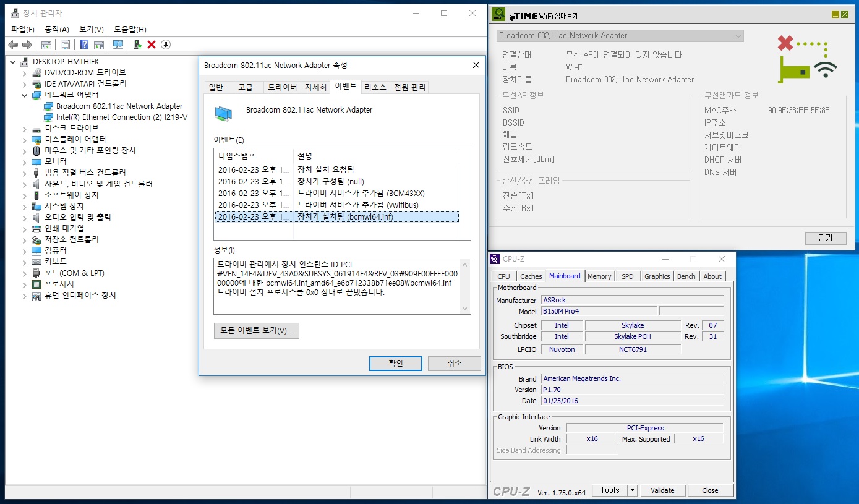Open the CPU-Z Tools dropdown arrow
Image resolution: width=859 pixels, height=504 pixels.
point(632,490)
